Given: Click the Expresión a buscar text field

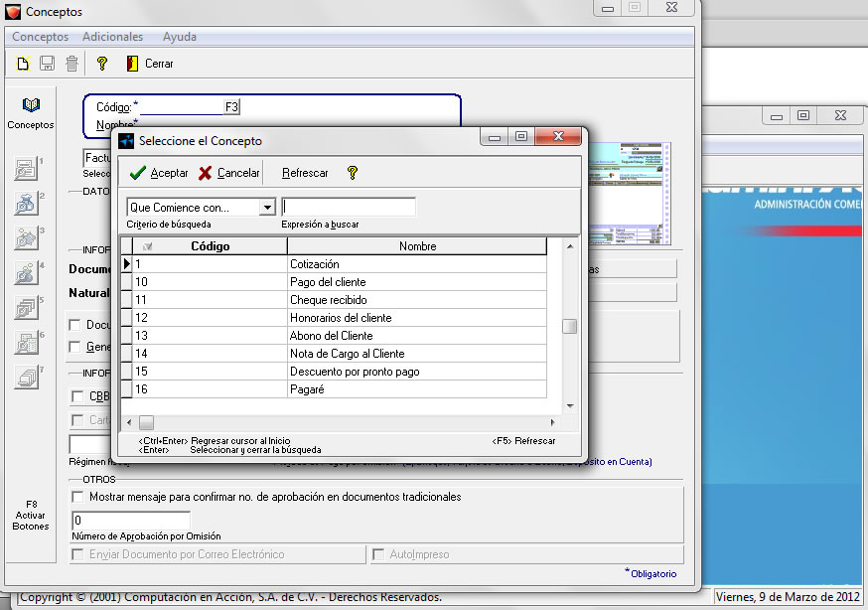Looking at the screenshot, I should click(x=349, y=208).
